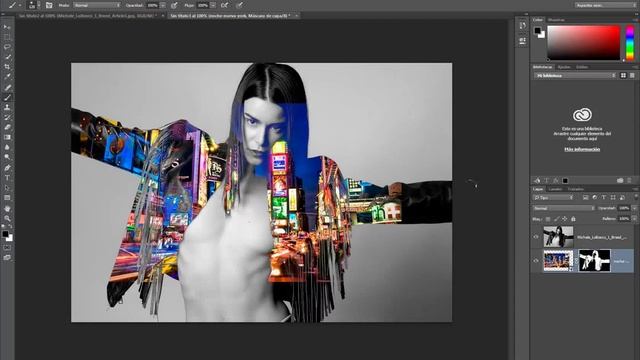640x360 pixels.
Task: Open the Flujo slider arrow in options bar
Action: click(x=213, y=5)
